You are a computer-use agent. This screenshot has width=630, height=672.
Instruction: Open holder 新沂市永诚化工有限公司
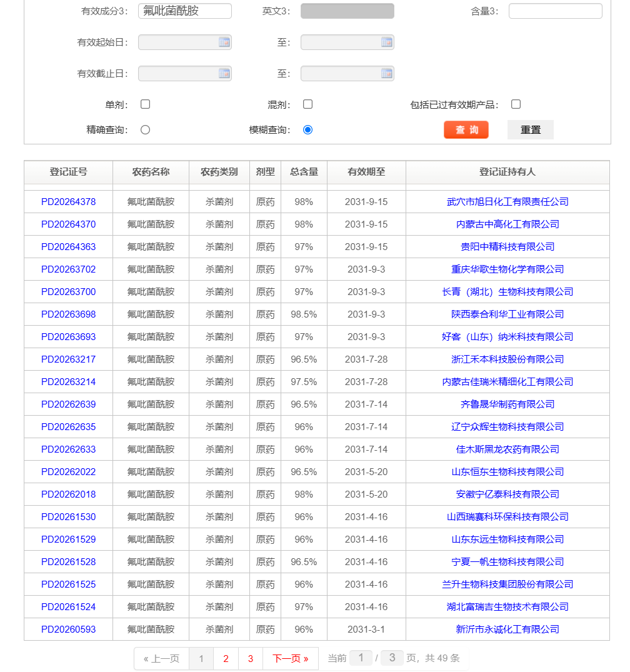[x=507, y=629]
